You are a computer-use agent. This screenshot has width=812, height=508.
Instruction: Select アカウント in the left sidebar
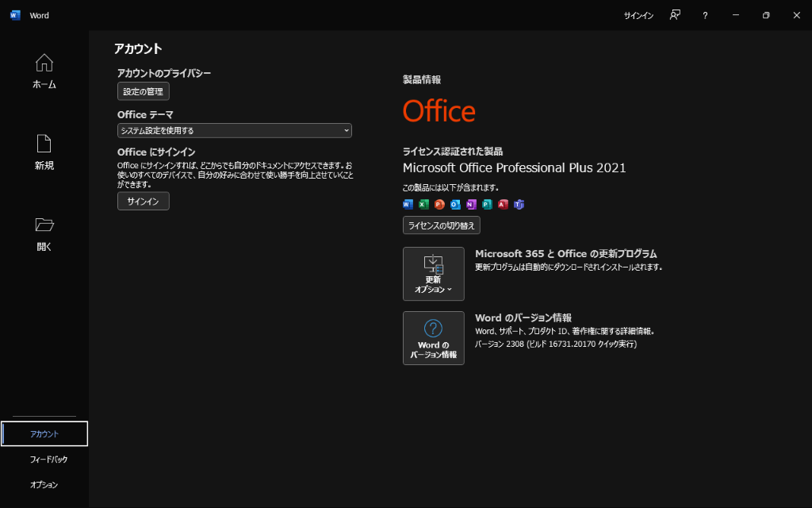[x=44, y=434]
